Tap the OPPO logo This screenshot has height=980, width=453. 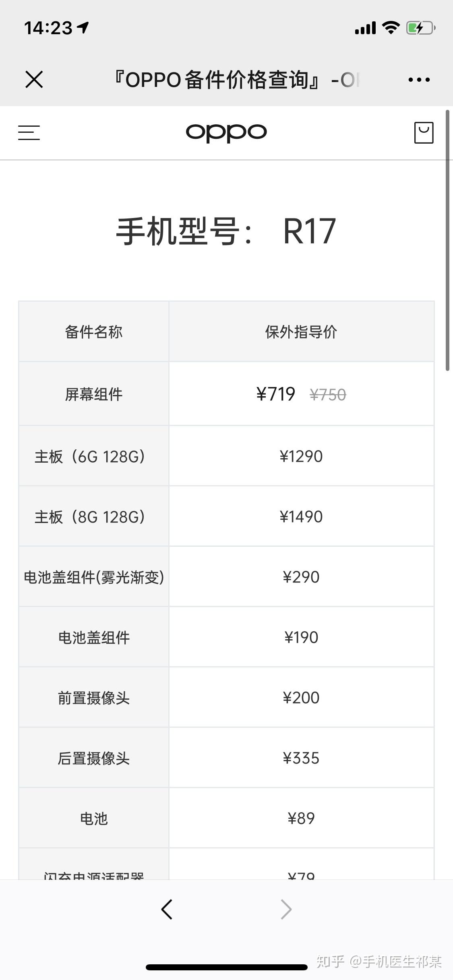(x=226, y=132)
